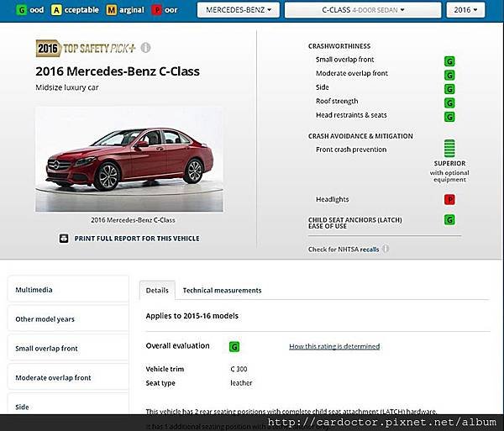504x431 pixels.
Task: Click the Acceptable legend A icon
Action: pyautogui.click(x=56, y=10)
